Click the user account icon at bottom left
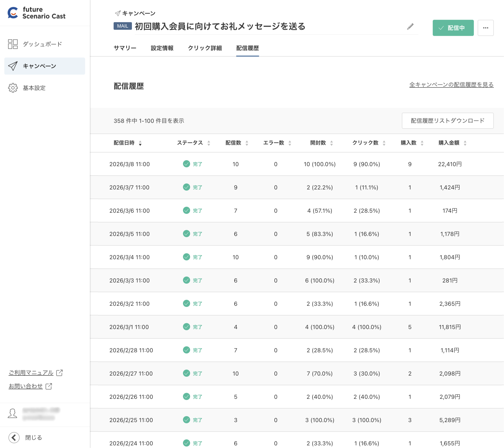Viewport: 504px width, 448px height. [13, 413]
